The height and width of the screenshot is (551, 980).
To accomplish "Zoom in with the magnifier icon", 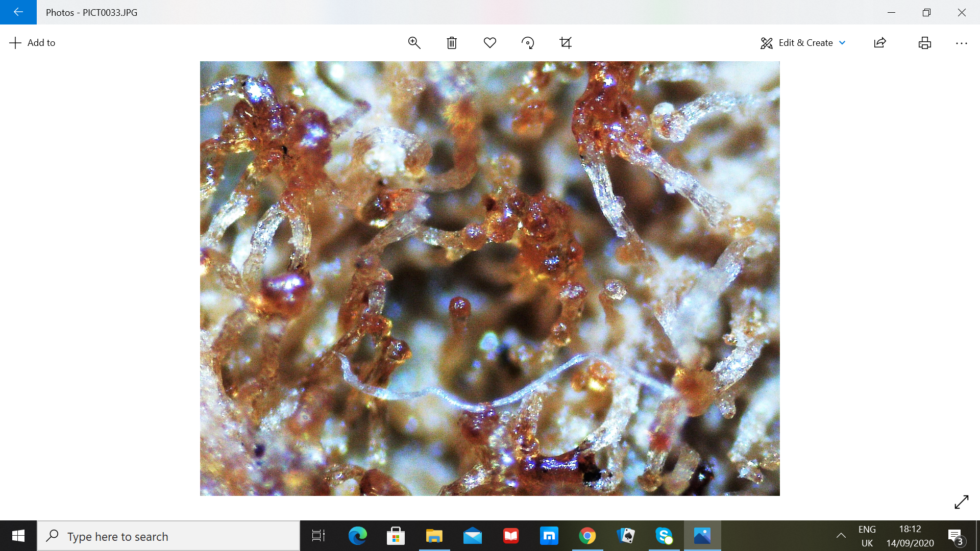I will 414,43.
